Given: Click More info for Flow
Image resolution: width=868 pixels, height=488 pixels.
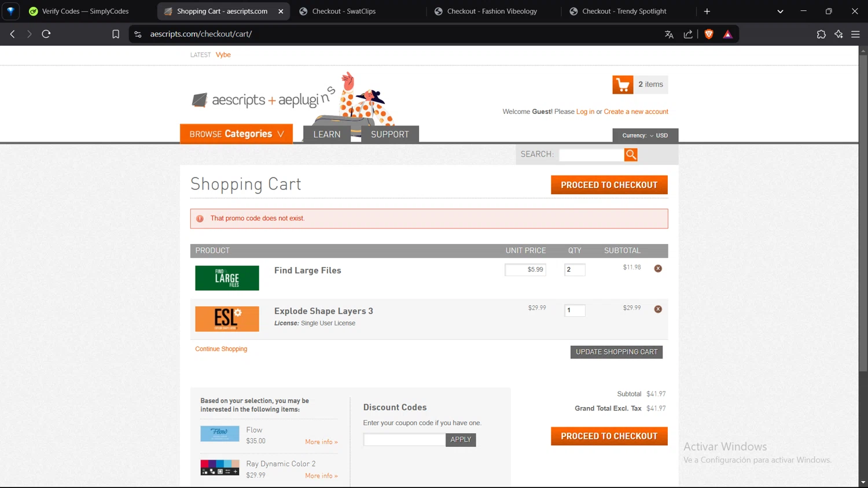Looking at the screenshot, I should [x=321, y=442].
